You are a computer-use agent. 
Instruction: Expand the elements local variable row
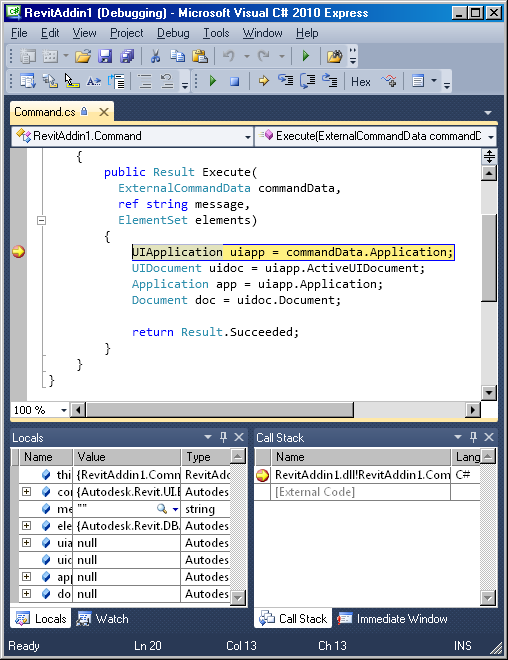click(26, 525)
